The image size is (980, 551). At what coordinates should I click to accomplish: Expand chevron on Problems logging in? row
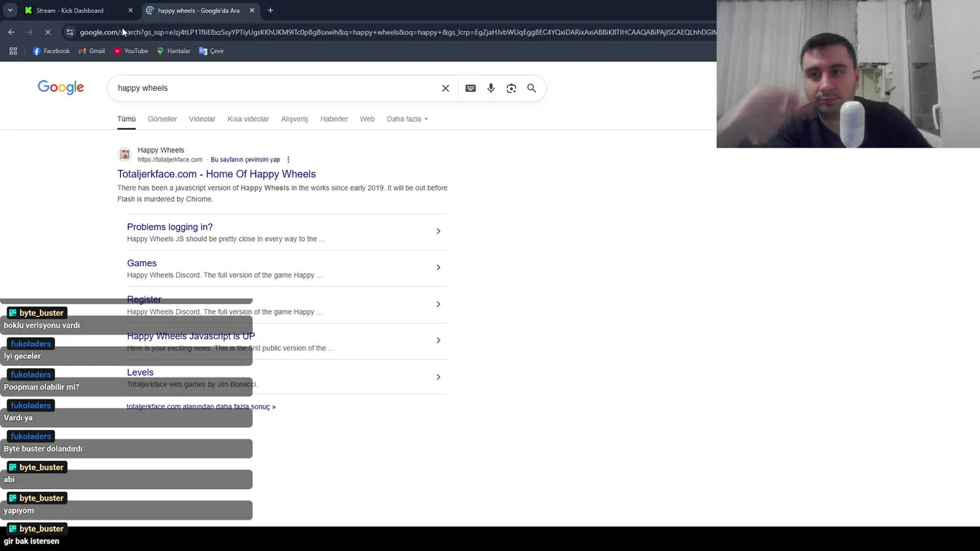click(438, 231)
